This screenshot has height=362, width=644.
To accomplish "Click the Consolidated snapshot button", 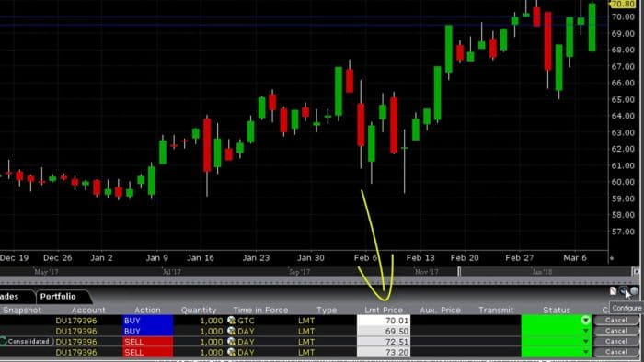I will click(27, 341).
